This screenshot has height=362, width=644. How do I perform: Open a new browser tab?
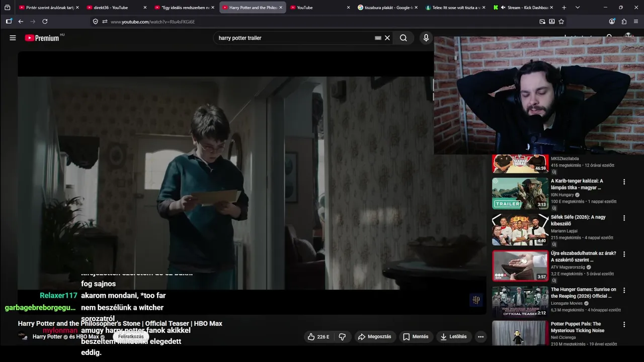564,8
